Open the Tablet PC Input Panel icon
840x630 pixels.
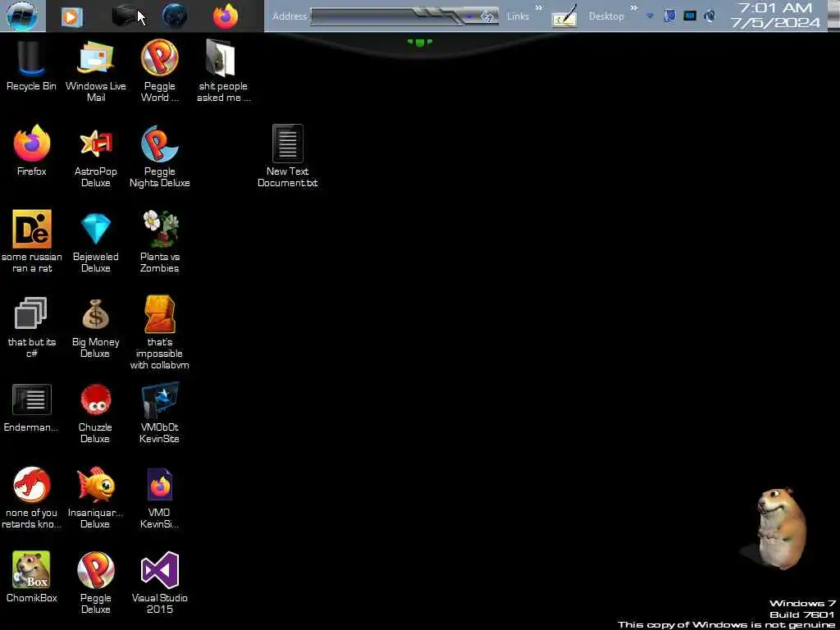point(564,16)
